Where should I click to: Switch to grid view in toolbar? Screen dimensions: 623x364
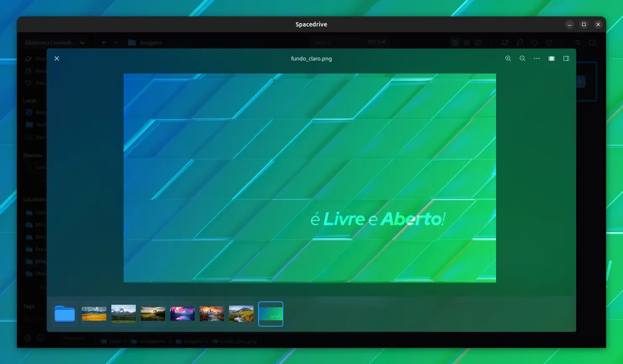[455, 42]
